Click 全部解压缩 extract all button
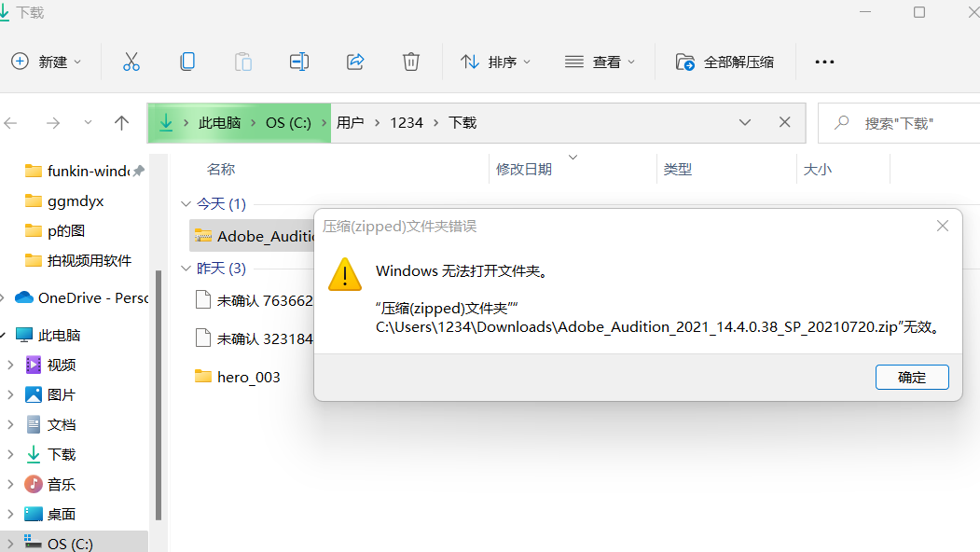Screen dimensions: 980x552 [x=725, y=62]
